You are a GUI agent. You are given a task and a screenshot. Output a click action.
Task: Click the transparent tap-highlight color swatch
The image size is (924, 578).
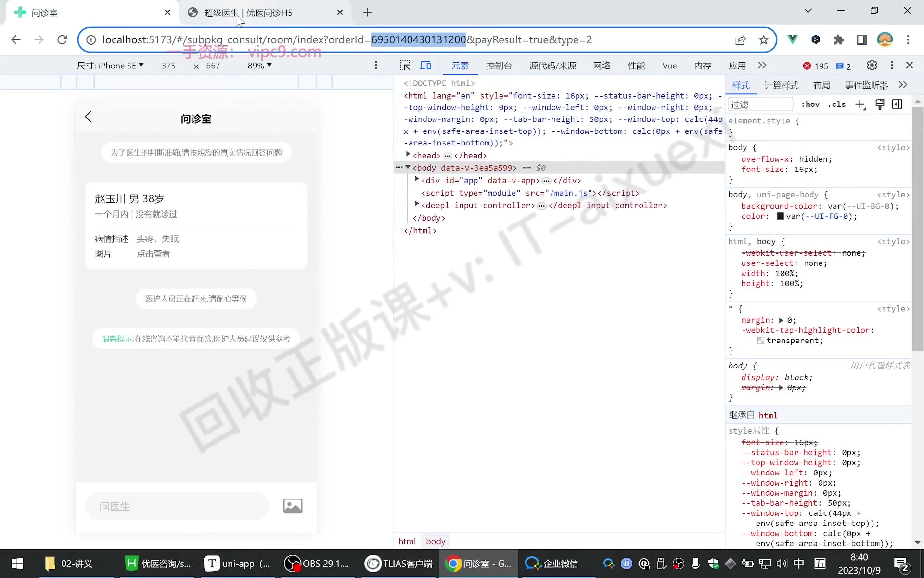pyautogui.click(x=760, y=341)
